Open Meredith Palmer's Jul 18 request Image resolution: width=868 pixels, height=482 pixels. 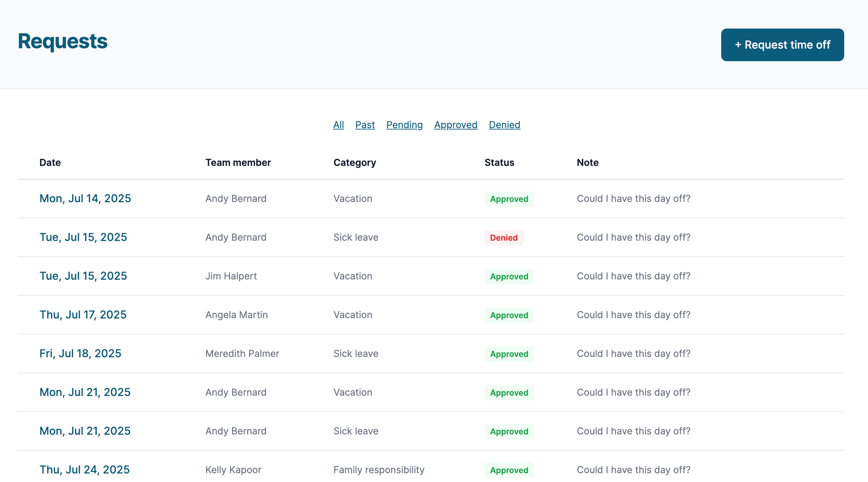pyautogui.click(x=80, y=353)
